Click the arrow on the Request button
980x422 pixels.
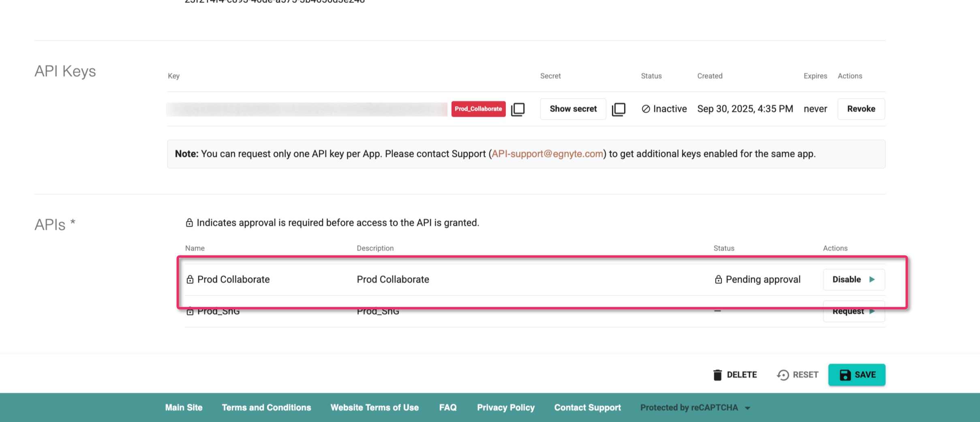click(x=872, y=311)
